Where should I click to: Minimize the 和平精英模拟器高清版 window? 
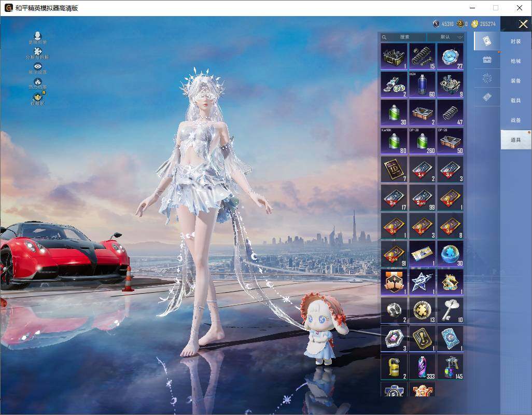pyautogui.click(x=472, y=8)
